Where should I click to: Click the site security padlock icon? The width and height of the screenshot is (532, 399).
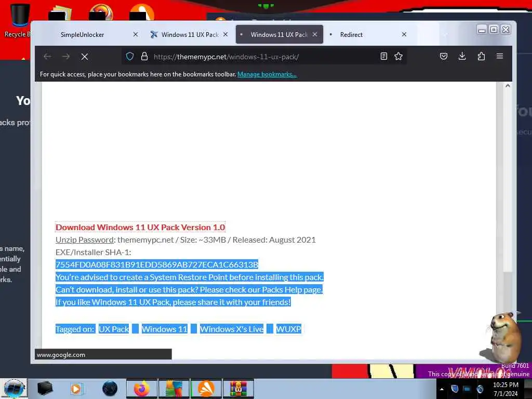coord(144,56)
